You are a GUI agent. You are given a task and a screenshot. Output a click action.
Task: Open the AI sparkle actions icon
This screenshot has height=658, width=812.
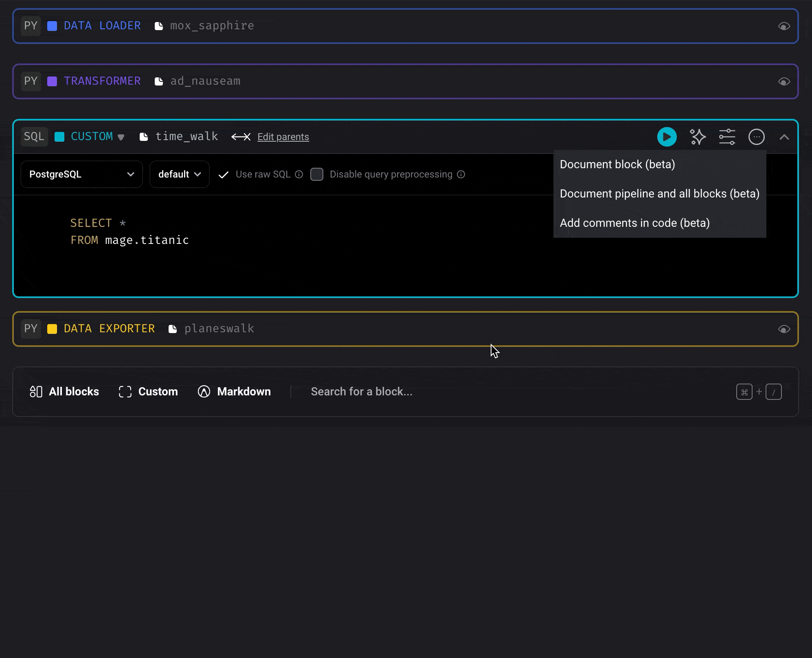tap(698, 137)
